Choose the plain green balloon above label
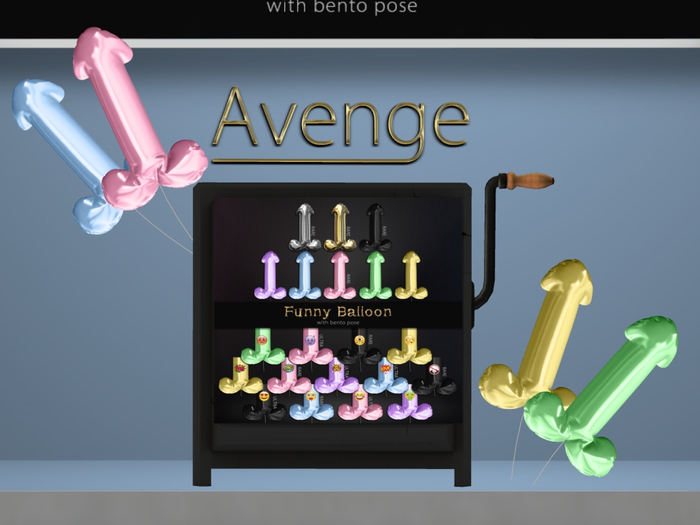This screenshot has height=525, width=700. [375, 275]
